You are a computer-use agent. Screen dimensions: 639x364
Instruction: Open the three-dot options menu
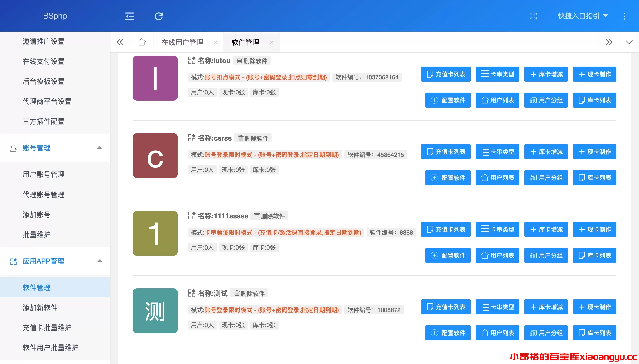(624, 16)
